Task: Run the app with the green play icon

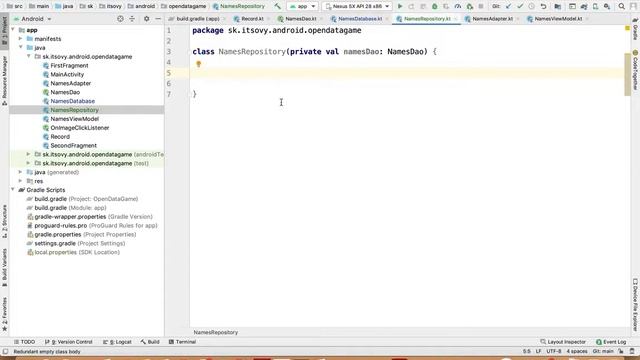Action: (400, 6)
